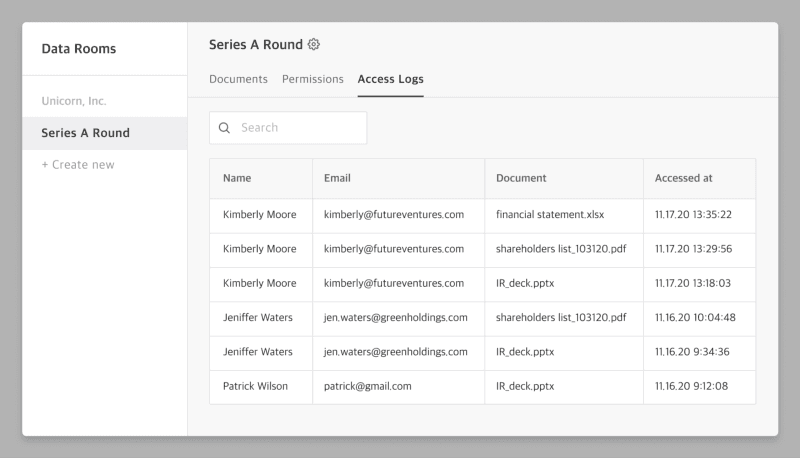The height and width of the screenshot is (458, 800).
Task: Click patrick@gmail.com email address
Action: pos(367,386)
